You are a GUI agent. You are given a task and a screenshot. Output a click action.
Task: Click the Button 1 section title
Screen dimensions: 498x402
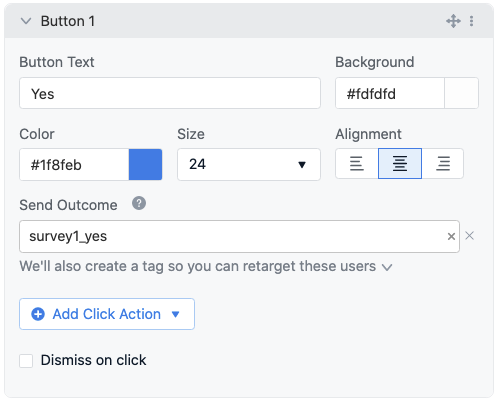point(68,21)
